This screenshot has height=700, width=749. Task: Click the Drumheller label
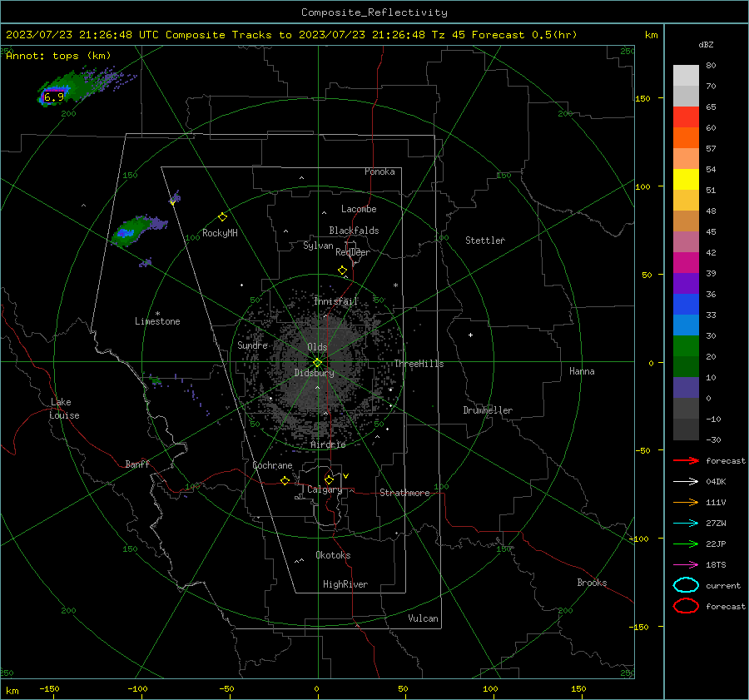coord(488,410)
